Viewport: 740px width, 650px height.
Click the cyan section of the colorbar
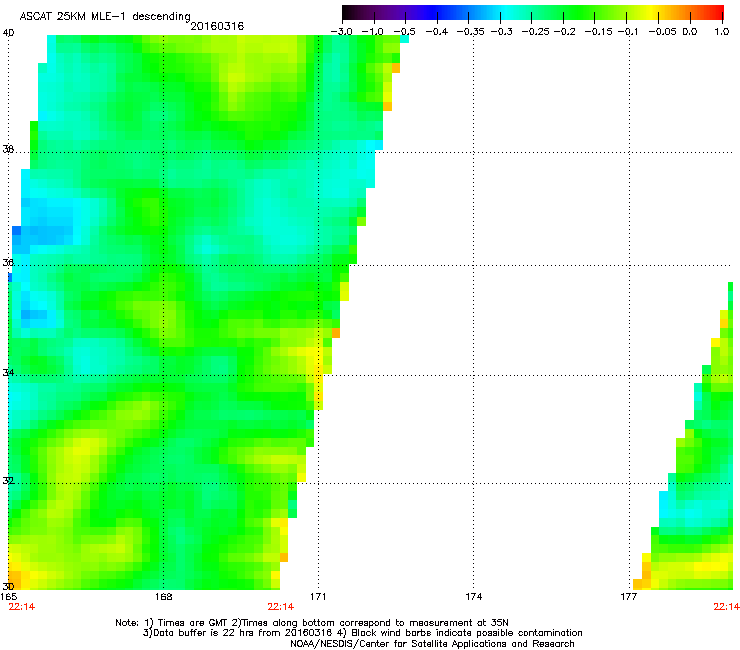tap(507, 13)
